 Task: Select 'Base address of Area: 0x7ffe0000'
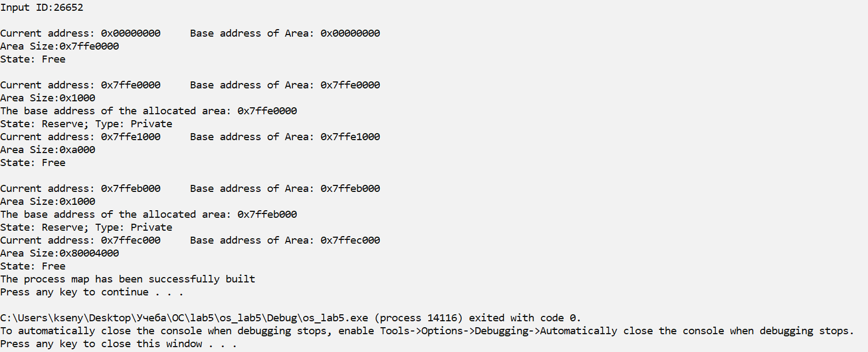[285, 85]
